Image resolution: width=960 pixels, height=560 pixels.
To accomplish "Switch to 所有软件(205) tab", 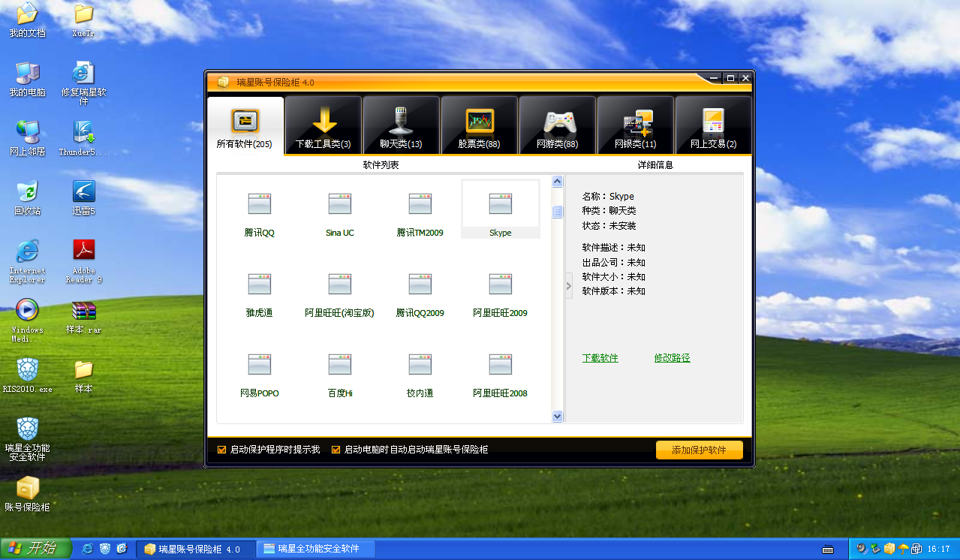I will [245, 125].
